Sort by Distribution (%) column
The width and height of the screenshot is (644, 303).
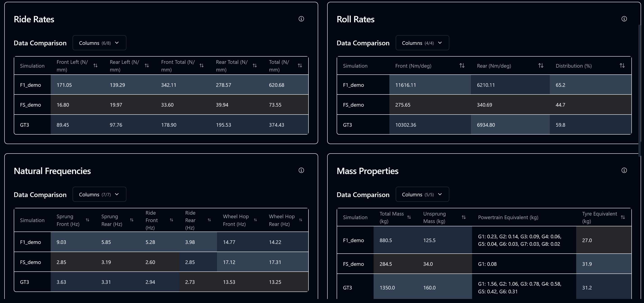[x=622, y=66]
